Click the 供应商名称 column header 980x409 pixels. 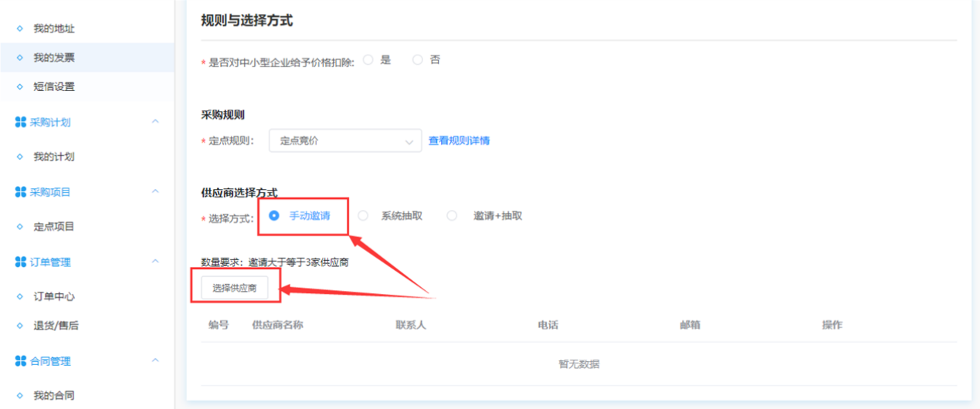click(277, 325)
